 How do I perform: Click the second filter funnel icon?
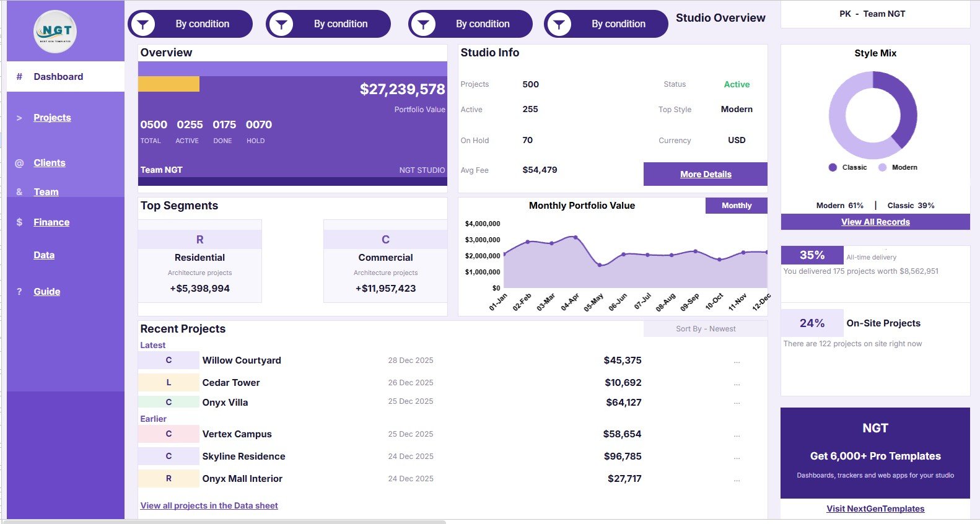281,24
